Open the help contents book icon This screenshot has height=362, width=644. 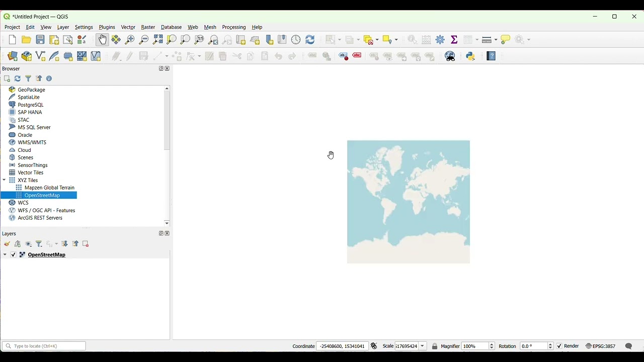[x=492, y=56]
